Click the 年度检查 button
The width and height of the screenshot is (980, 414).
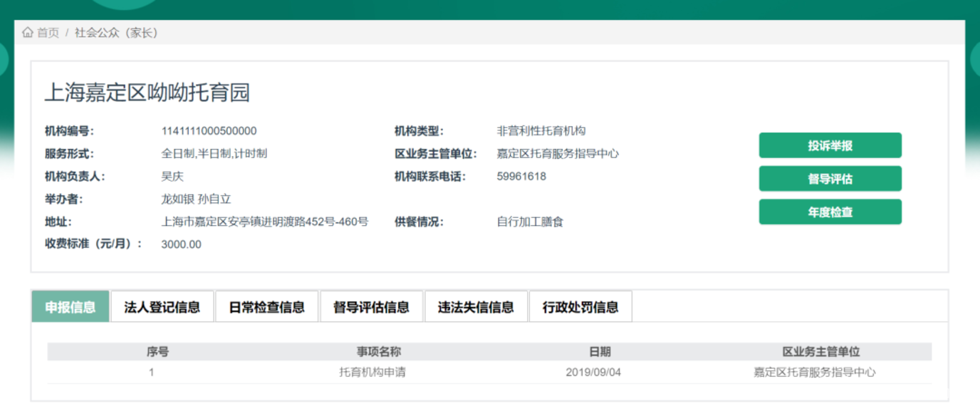click(x=830, y=212)
